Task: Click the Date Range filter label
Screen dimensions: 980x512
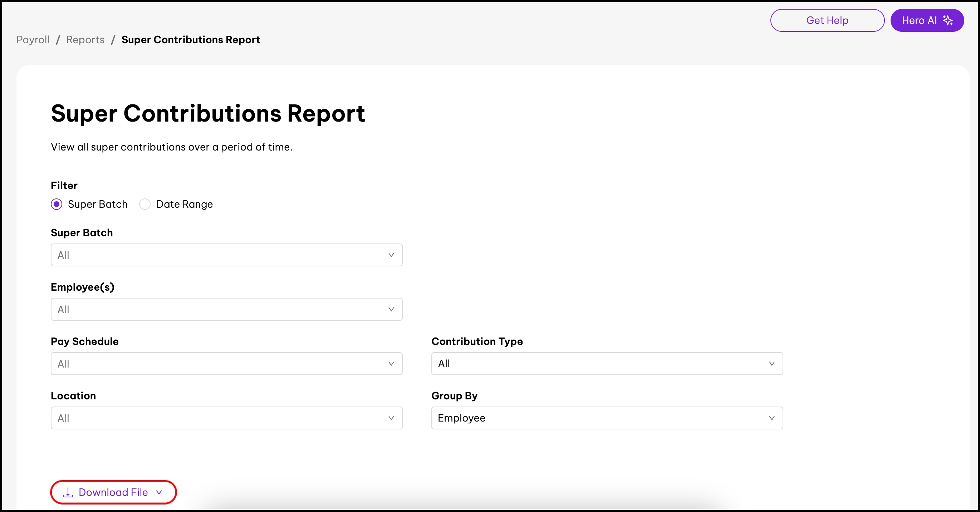Action: [185, 204]
